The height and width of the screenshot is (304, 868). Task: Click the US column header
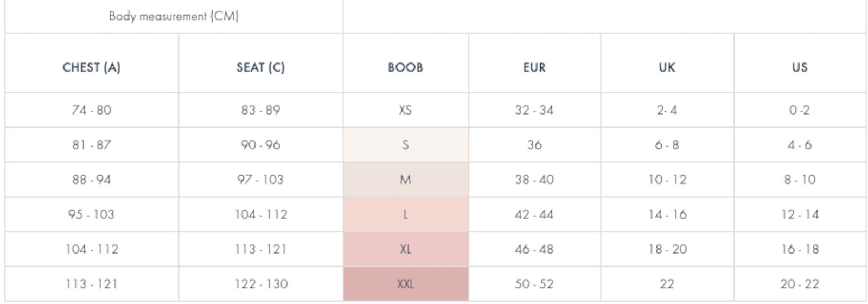[800, 67]
